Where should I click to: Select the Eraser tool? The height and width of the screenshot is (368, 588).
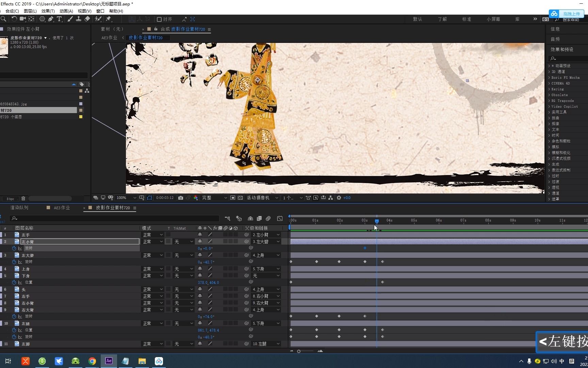(87, 19)
